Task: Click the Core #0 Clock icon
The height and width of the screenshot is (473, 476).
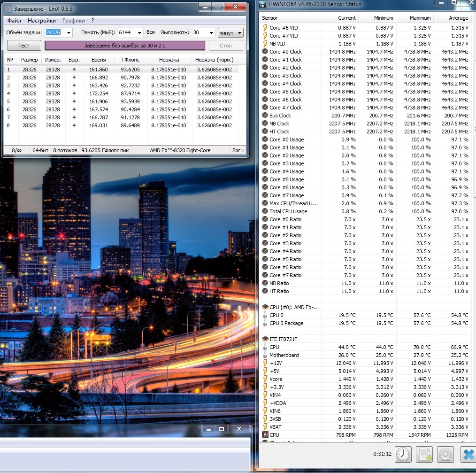Action: [x=265, y=52]
